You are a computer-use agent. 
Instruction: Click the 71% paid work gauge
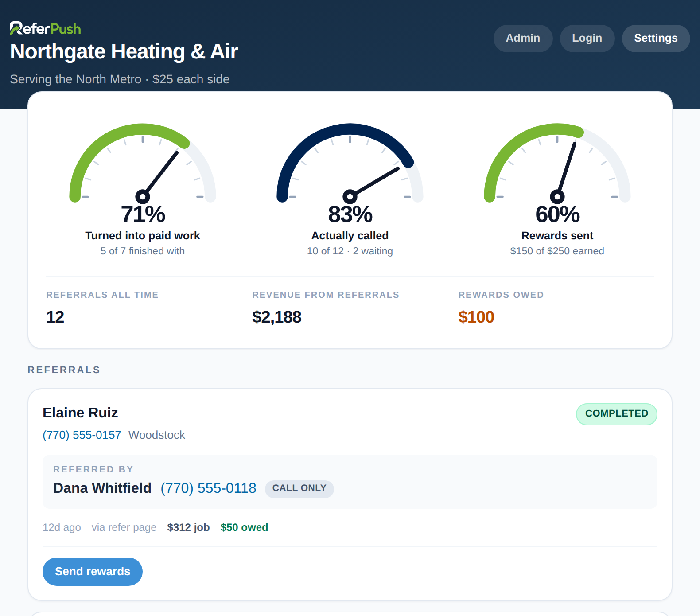point(143,163)
